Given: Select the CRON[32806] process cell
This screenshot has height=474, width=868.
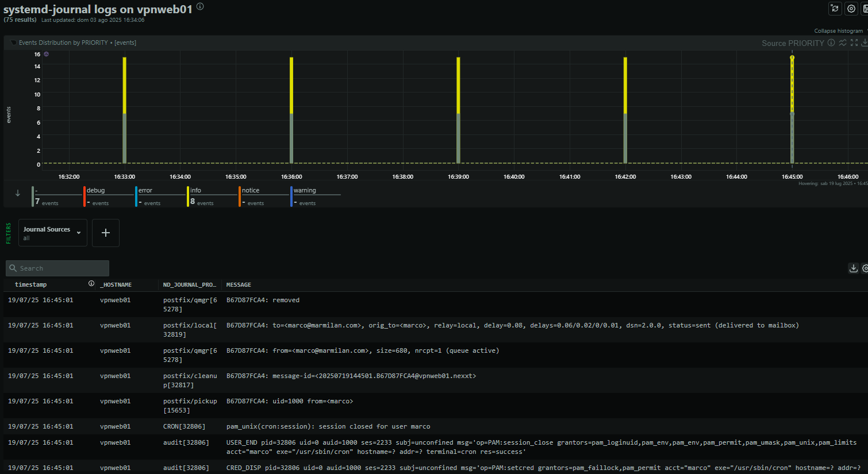Looking at the screenshot, I should coord(184,426).
